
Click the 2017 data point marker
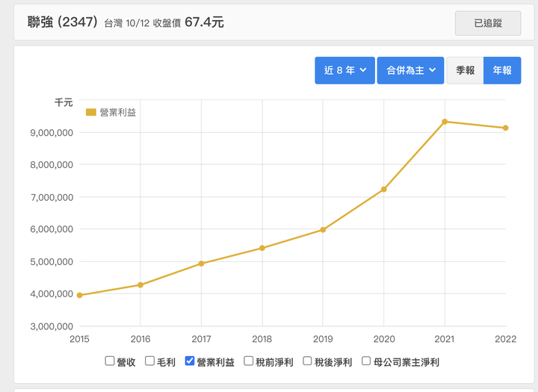[x=202, y=264]
